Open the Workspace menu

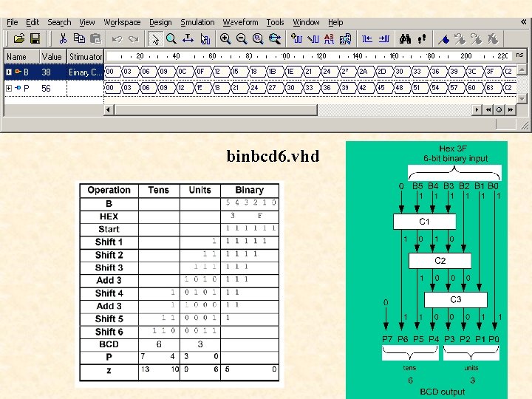tap(122, 22)
